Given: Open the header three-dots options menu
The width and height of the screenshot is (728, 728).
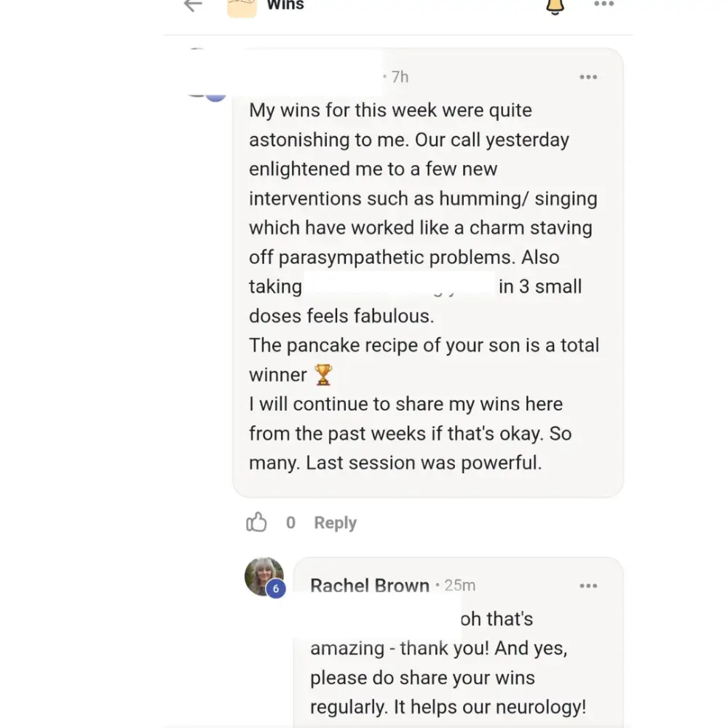Looking at the screenshot, I should coord(604,5).
